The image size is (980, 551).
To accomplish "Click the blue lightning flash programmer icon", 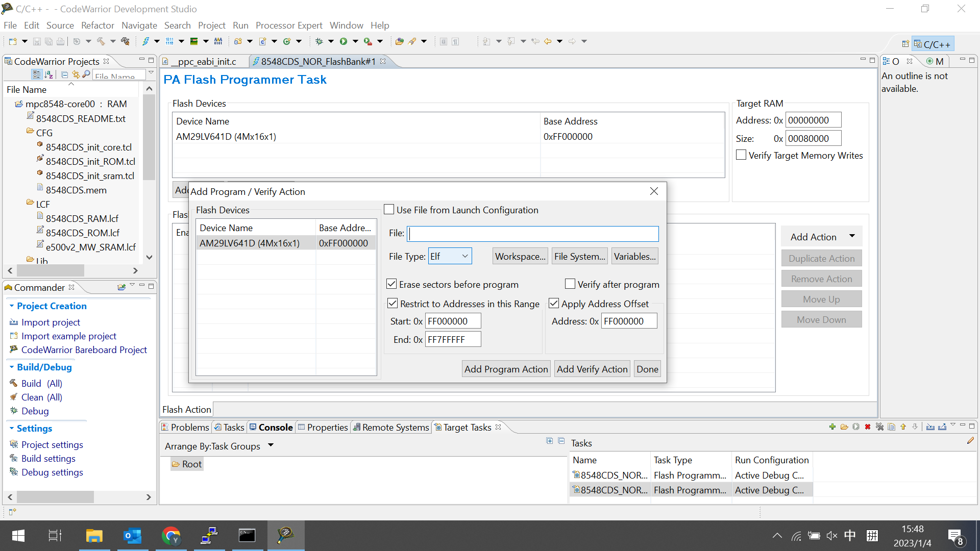I will 145,41.
